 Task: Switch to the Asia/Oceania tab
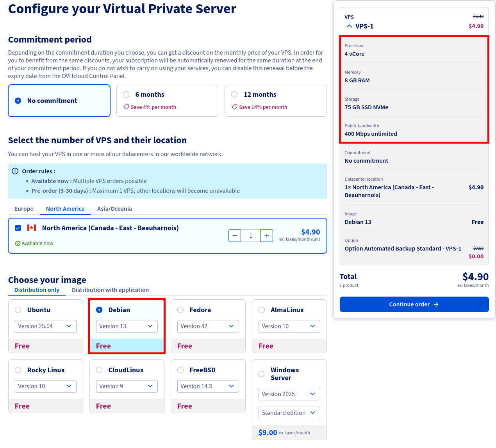(x=114, y=209)
